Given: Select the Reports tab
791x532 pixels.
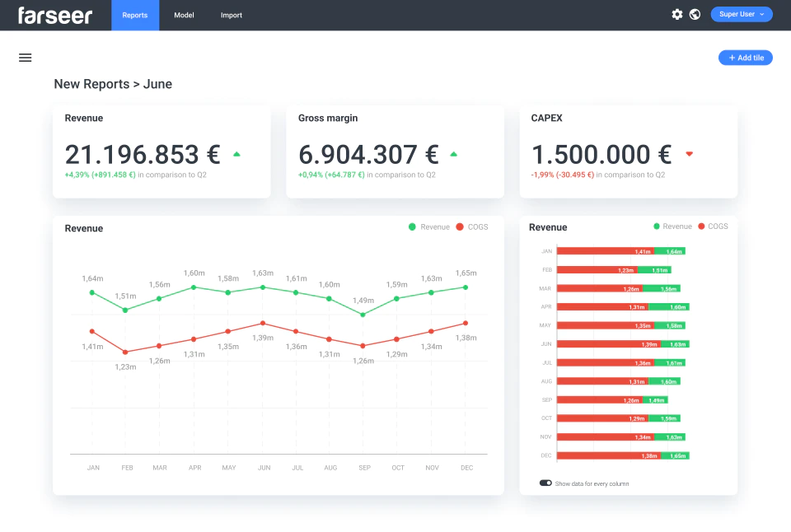Looking at the screenshot, I should (134, 15).
